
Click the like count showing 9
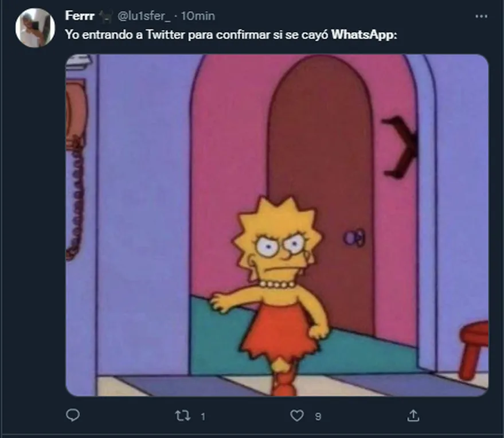pos(318,416)
